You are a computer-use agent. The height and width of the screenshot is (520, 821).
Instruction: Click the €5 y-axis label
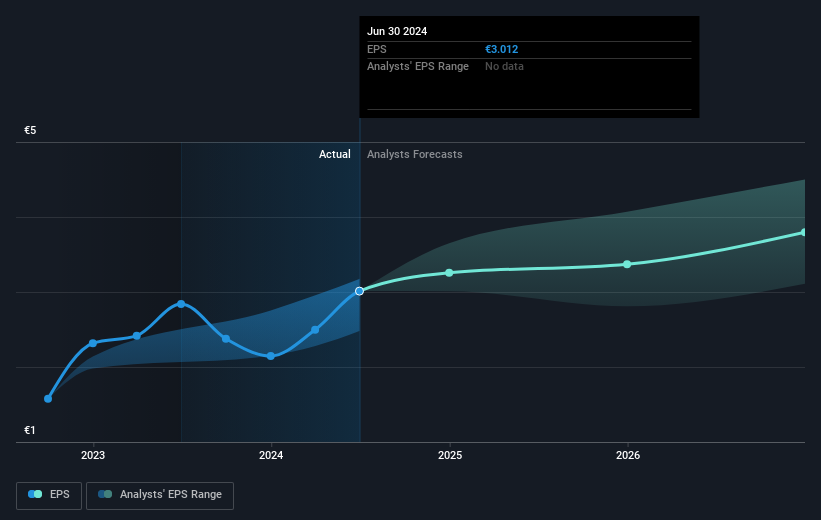point(30,130)
